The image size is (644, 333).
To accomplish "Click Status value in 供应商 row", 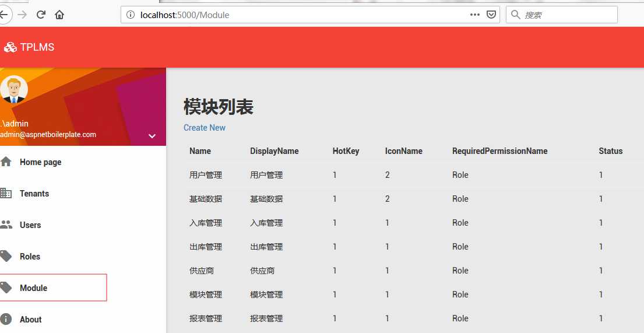I will 601,271.
